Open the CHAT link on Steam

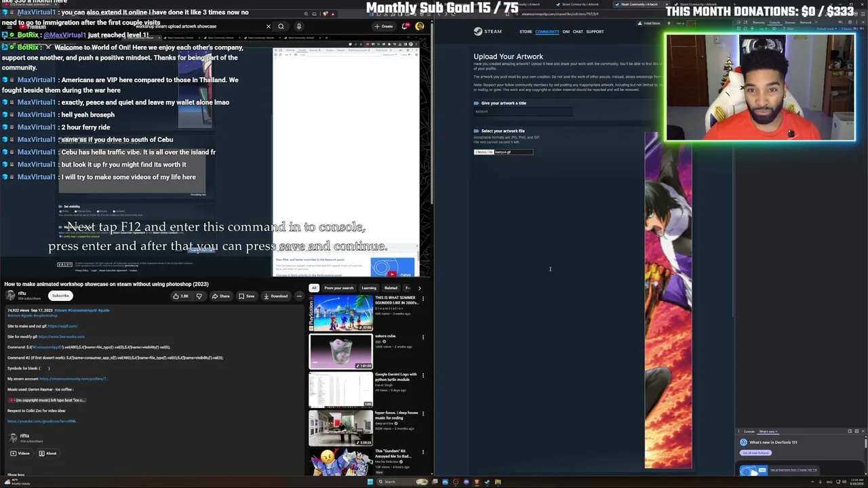tap(578, 32)
